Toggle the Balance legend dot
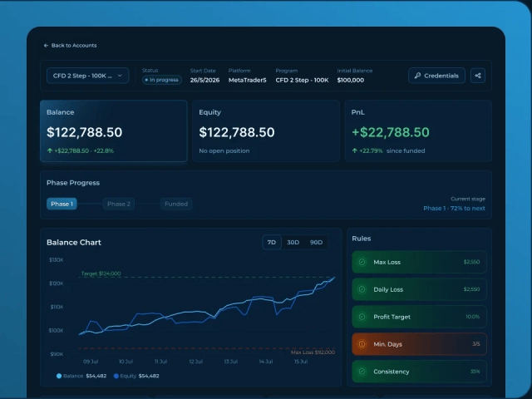 click(x=59, y=376)
